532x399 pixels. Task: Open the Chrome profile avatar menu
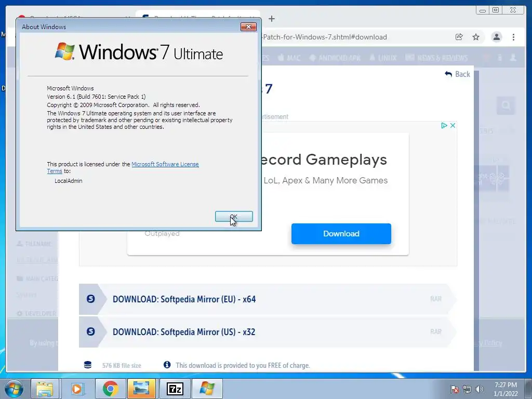pyautogui.click(x=496, y=37)
